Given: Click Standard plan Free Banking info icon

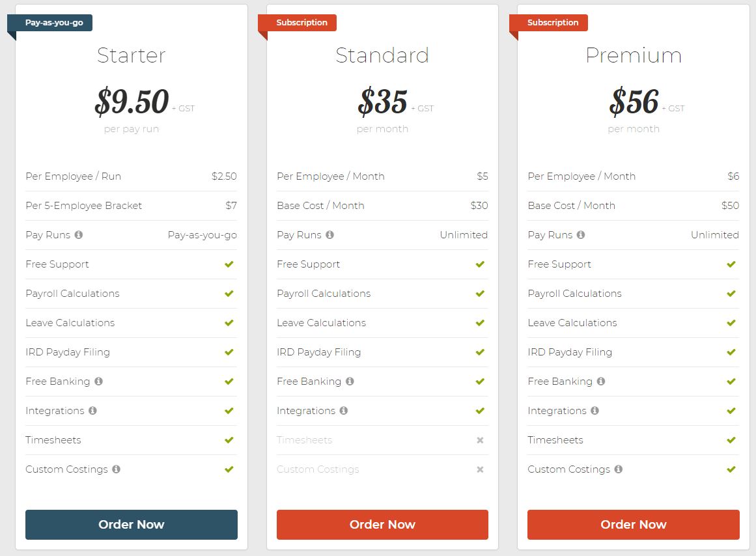Looking at the screenshot, I should pos(350,382).
